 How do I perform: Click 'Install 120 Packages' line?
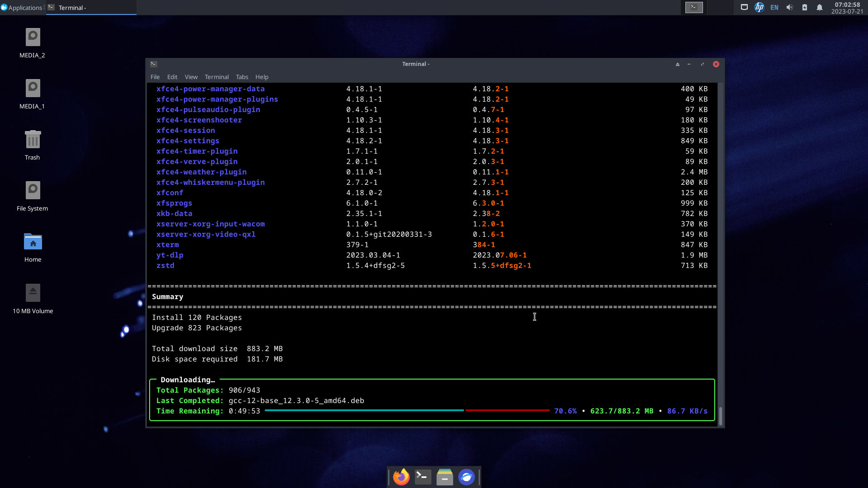[x=197, y=318]
